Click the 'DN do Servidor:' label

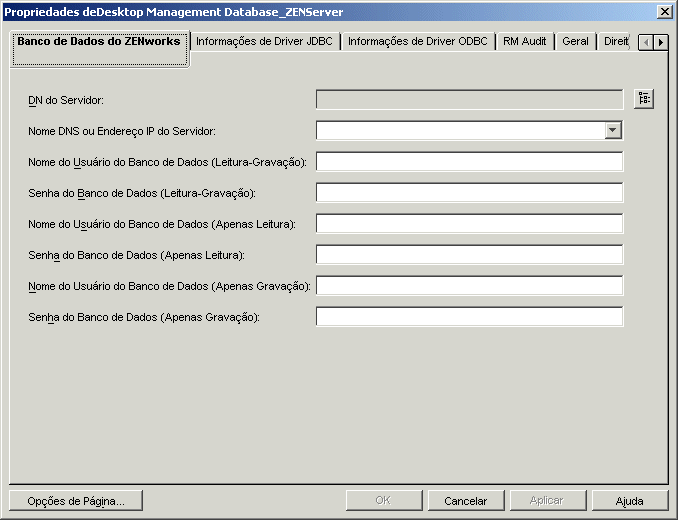[x=66, y=100]
